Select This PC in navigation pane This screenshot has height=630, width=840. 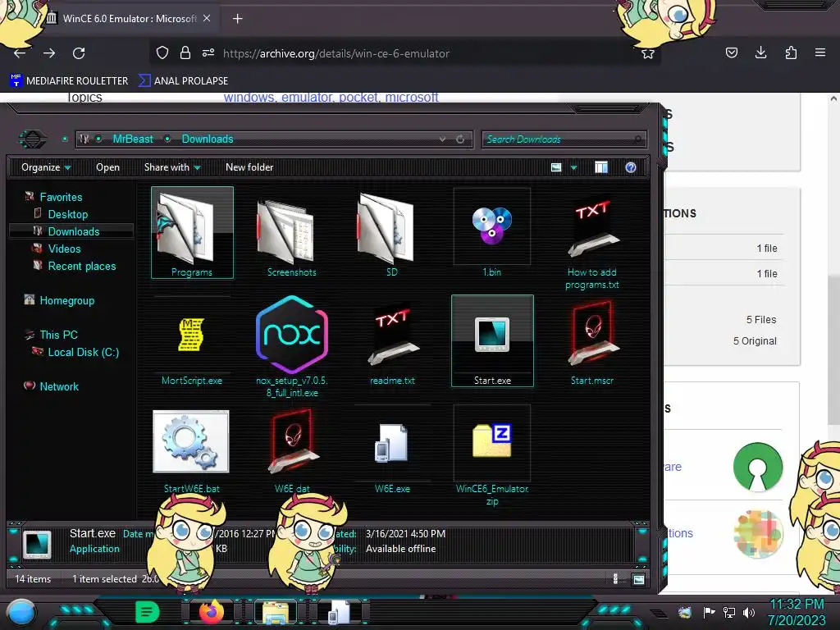[58, 335]
